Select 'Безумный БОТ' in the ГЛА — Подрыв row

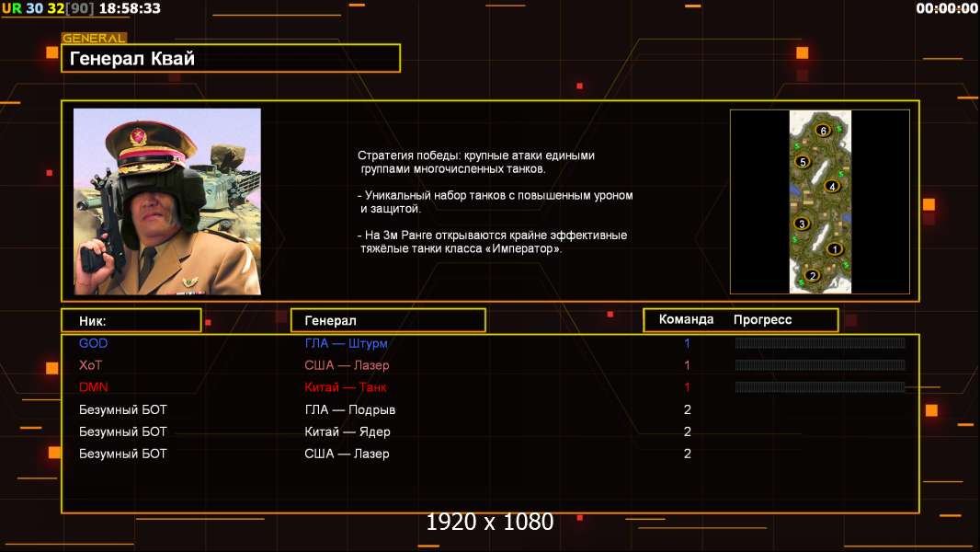[x=123, y=409]
